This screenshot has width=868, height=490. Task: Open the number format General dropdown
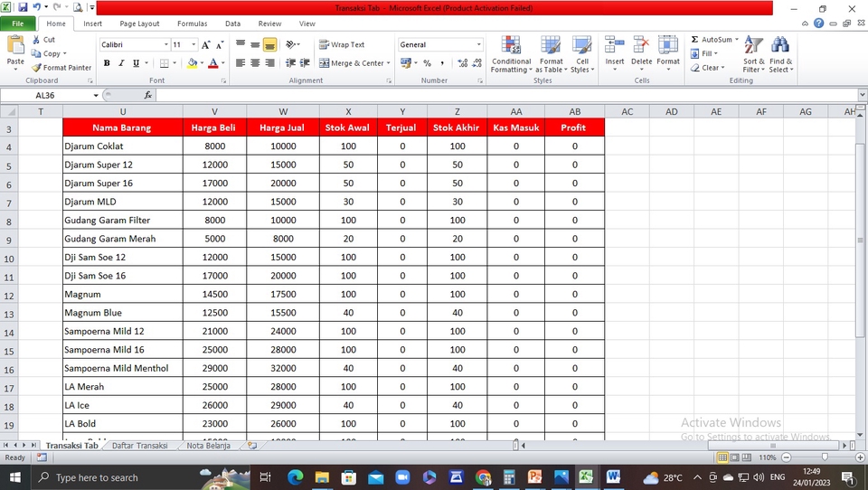point(479,45)
